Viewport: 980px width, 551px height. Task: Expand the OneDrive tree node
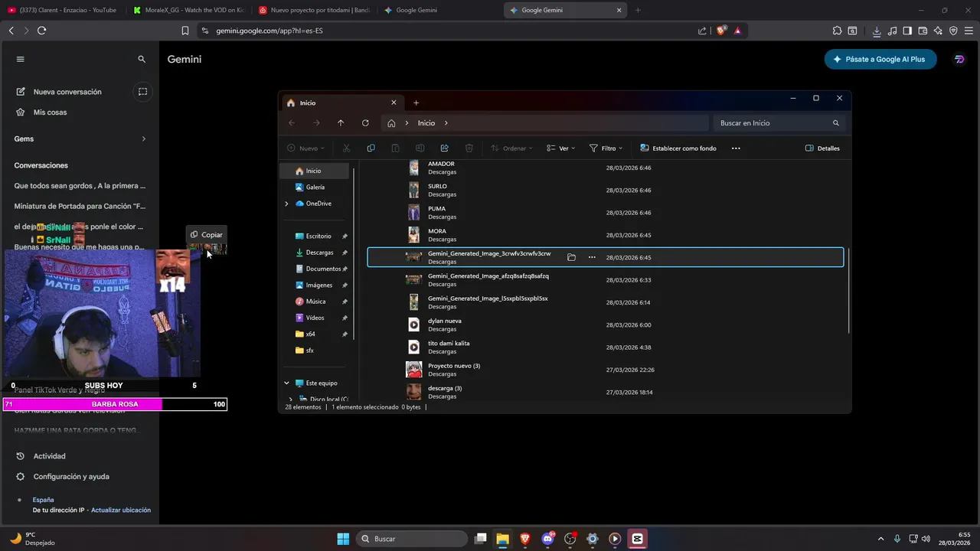coord(286,204)
